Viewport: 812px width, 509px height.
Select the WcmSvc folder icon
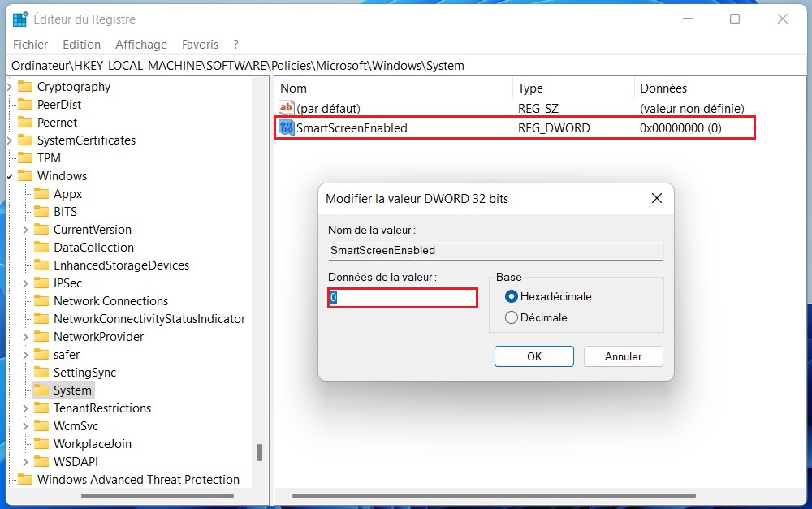coord(41,426)
